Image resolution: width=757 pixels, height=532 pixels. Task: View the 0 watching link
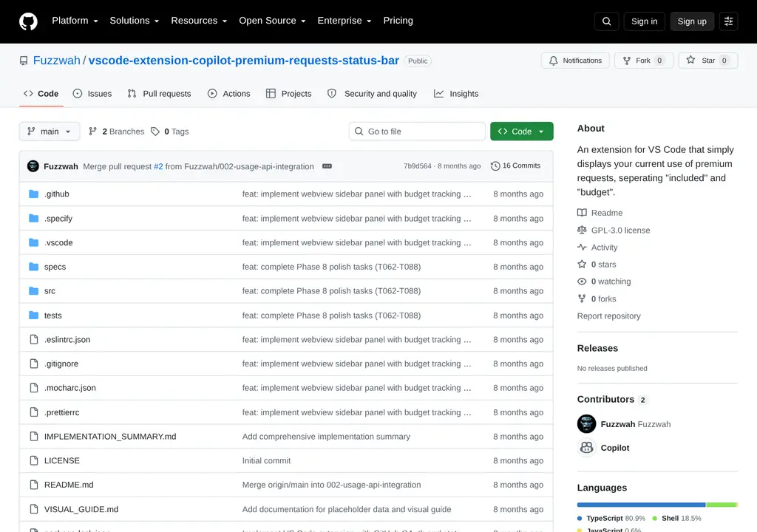(x=604, y=282)
